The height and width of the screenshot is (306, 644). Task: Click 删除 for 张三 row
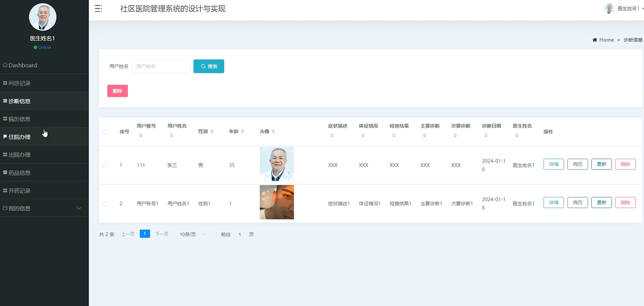point(625,164)
